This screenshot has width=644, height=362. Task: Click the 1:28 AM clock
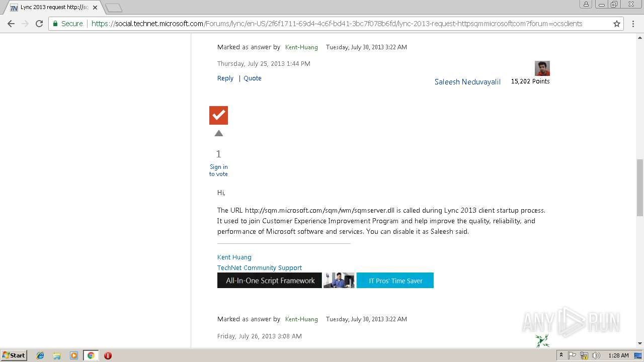point(618,355)
